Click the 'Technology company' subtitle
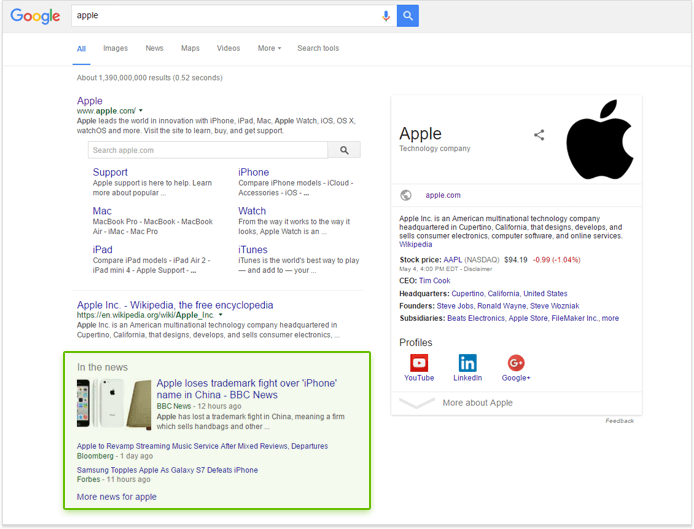 click(x=435, y=148)
